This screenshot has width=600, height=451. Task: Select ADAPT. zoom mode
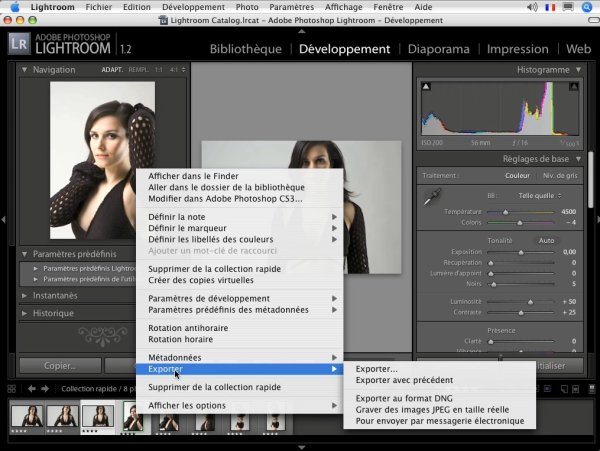point(112,70)
